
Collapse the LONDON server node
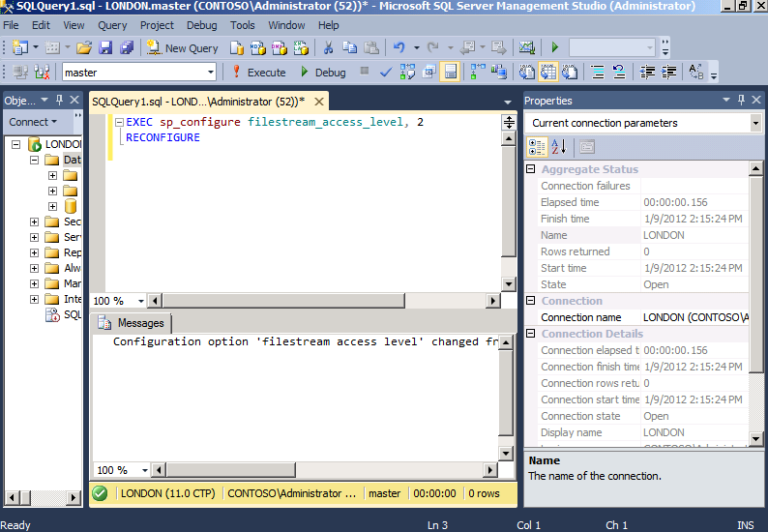(x=15, y=144)
